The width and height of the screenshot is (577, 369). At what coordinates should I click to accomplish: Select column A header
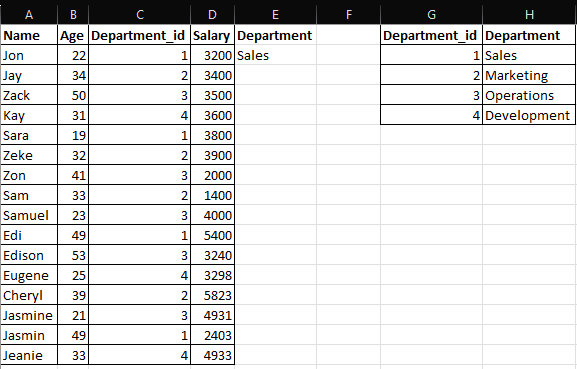29,15
